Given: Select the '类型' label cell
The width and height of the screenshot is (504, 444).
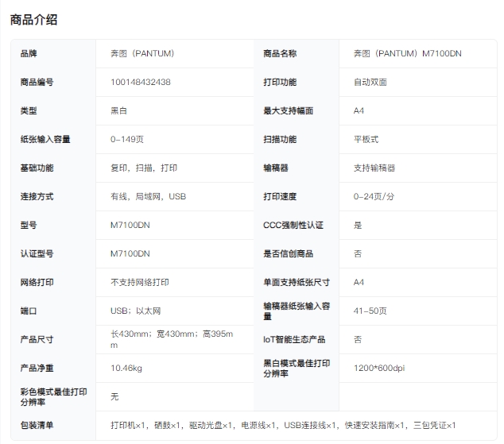Looking at the screenshot, I should [x=29, y=110].
